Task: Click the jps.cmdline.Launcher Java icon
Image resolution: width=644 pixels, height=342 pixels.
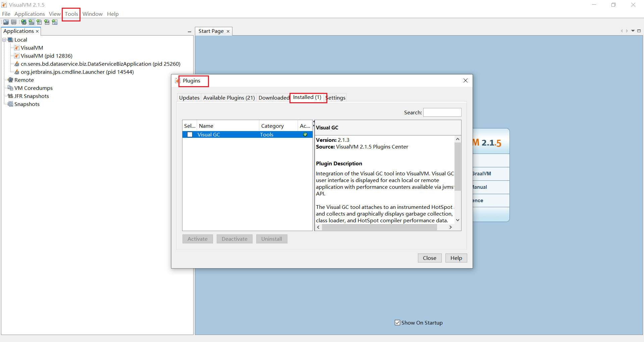Action: point(17,72)
